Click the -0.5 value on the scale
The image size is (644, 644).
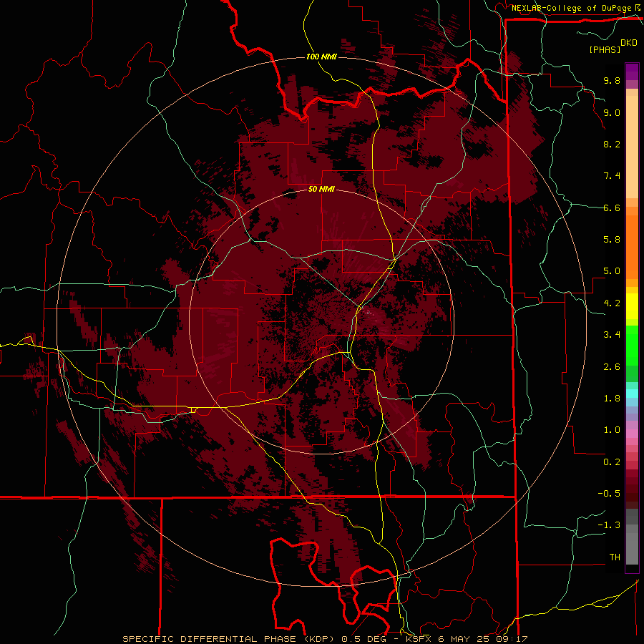point(609,494)
